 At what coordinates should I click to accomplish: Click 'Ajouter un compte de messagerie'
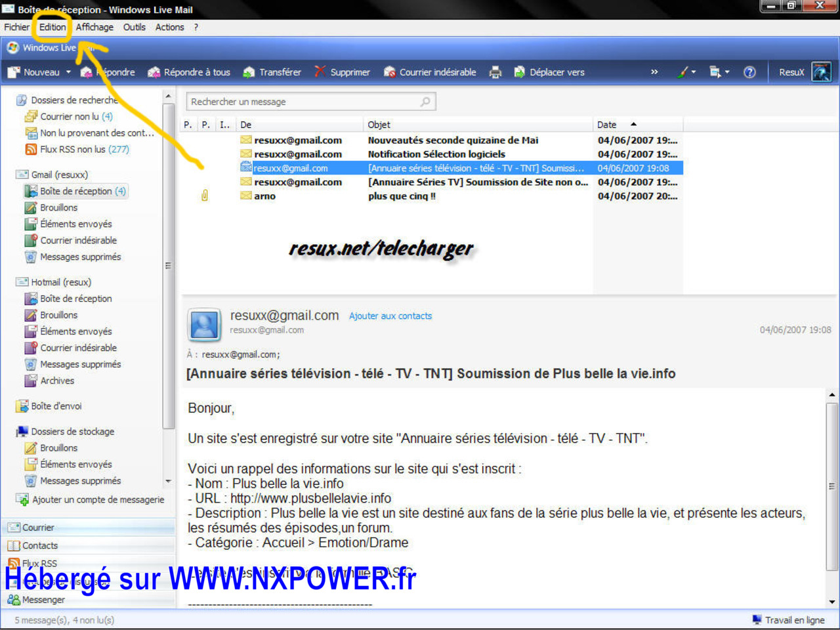[90, 499]
